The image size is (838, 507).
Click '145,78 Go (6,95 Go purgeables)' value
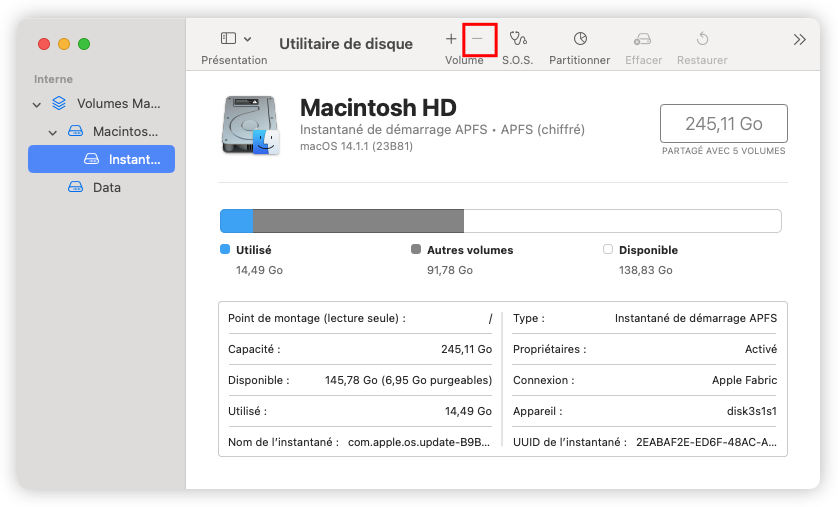click(408, 380)
